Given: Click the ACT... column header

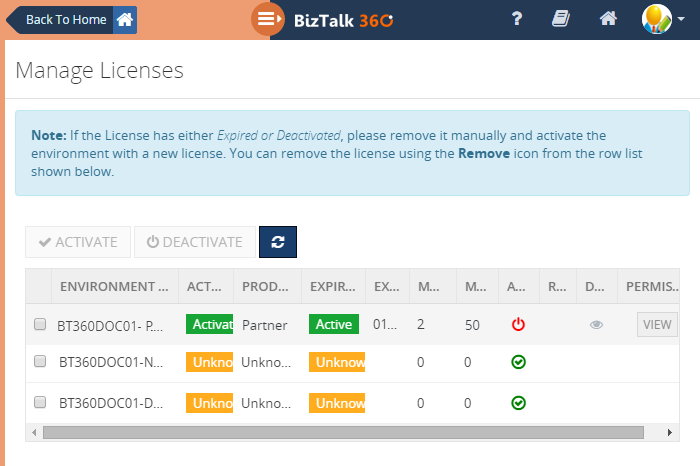Looking at the screenshot, I should coord(205,287).
